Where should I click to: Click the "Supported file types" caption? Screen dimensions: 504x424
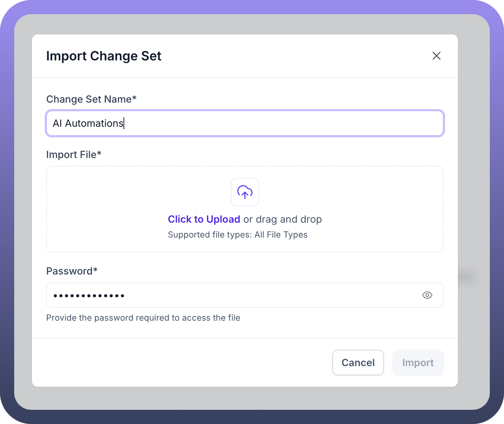click(237, 235)
